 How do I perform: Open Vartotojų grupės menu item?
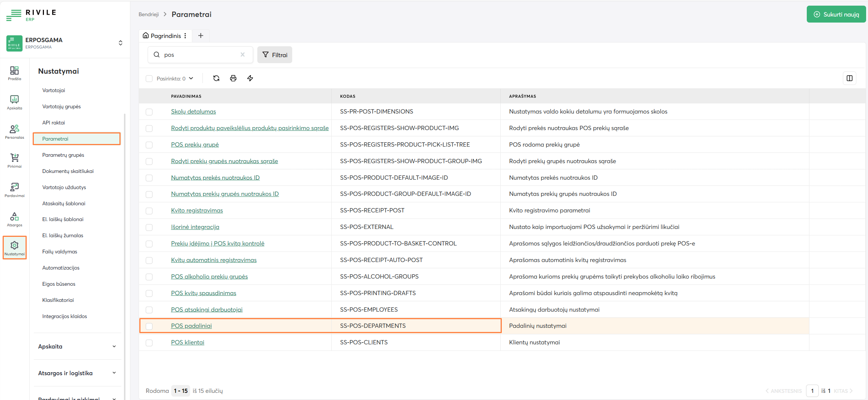[x=62, y=106]
